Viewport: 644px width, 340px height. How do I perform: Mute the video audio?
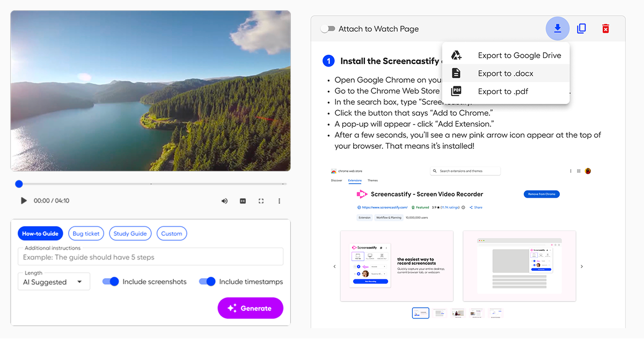[x=224, y=200]
